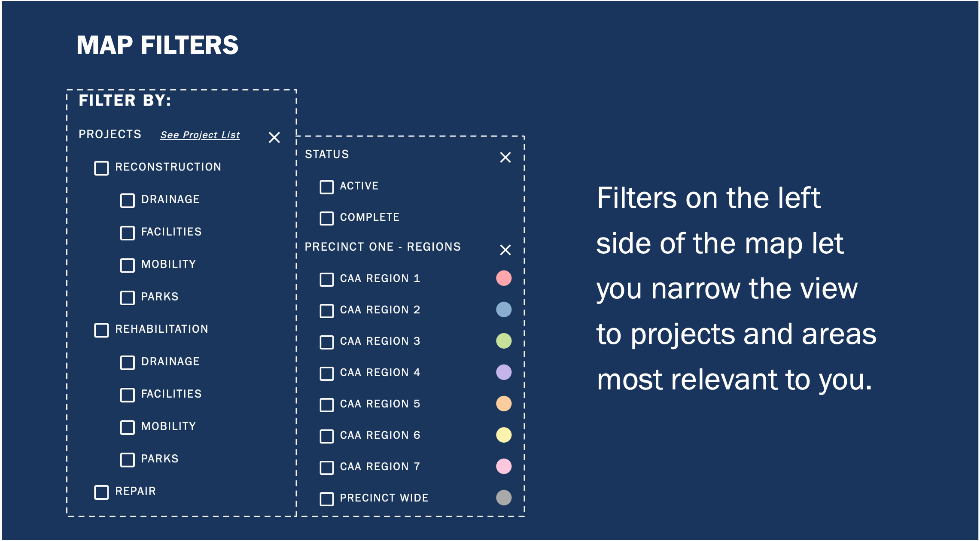Image resolution: width=980 pixels, height=541 pixels.
Task: Click the gray Precinct Wide color dot
Action: [x=504, y=498]
